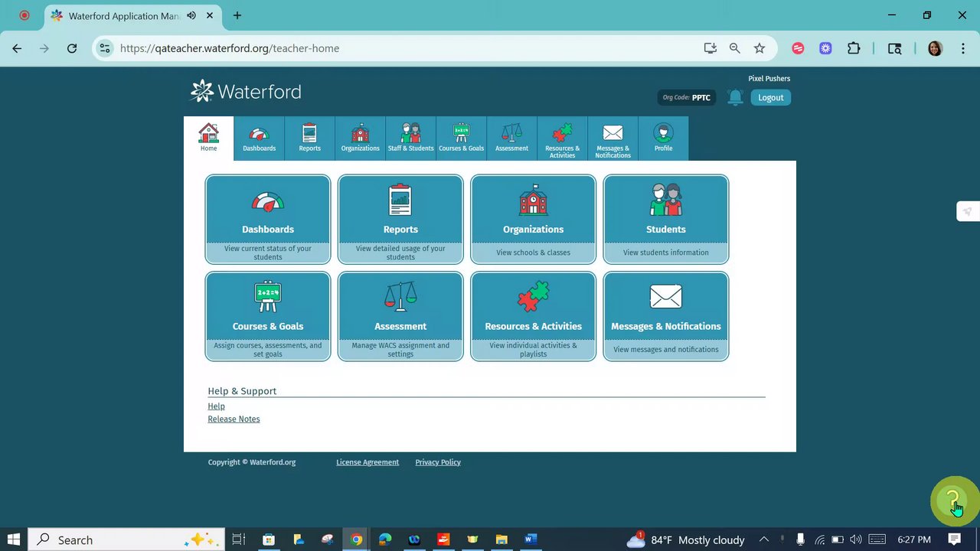
Task: Click the Waterford logo
Action: [x=246, y=91]
